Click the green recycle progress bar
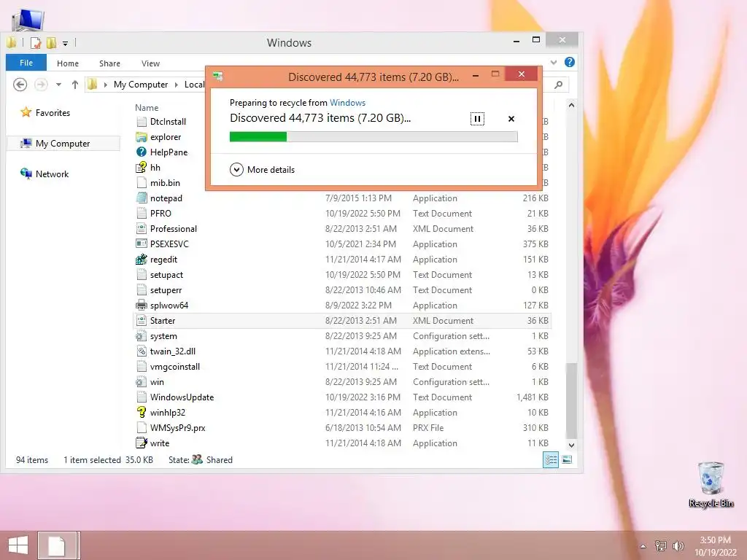 373,137
